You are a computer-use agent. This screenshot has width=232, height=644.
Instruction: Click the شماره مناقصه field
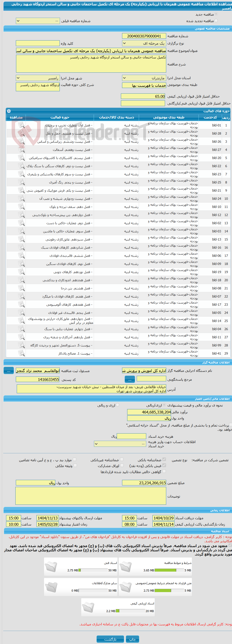click(144, 36)
